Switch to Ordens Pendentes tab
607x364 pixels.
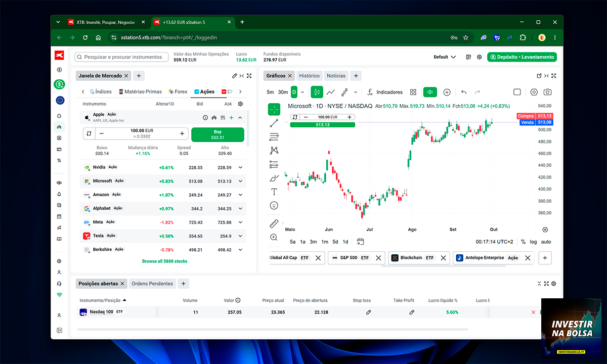(152, 284)
